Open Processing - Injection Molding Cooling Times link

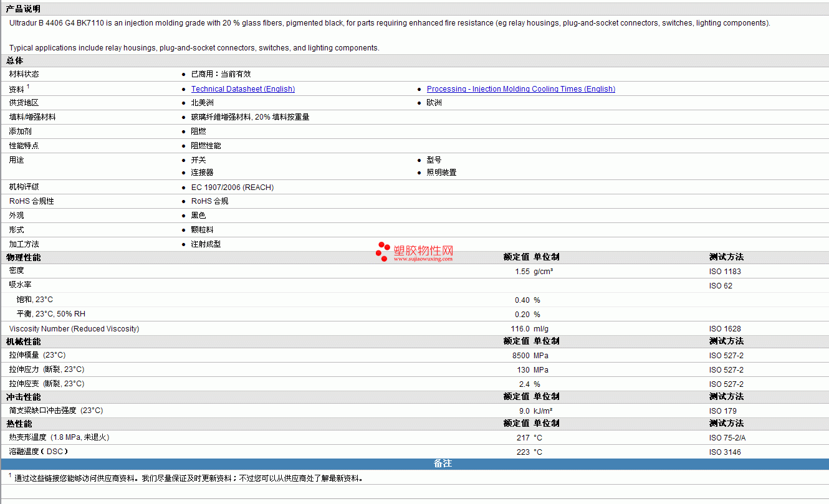tap(521, 89)
